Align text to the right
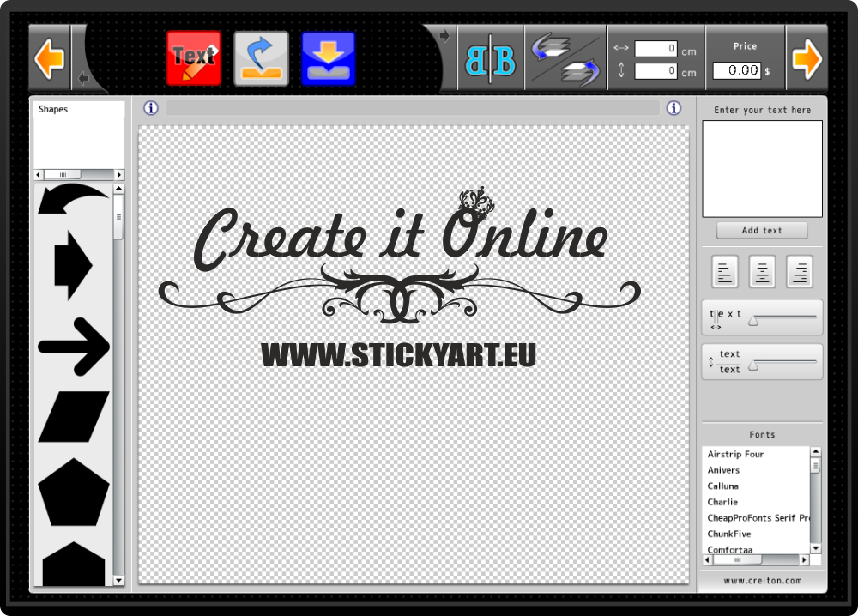This screenshot has height=616, width=858. [800, 273]
